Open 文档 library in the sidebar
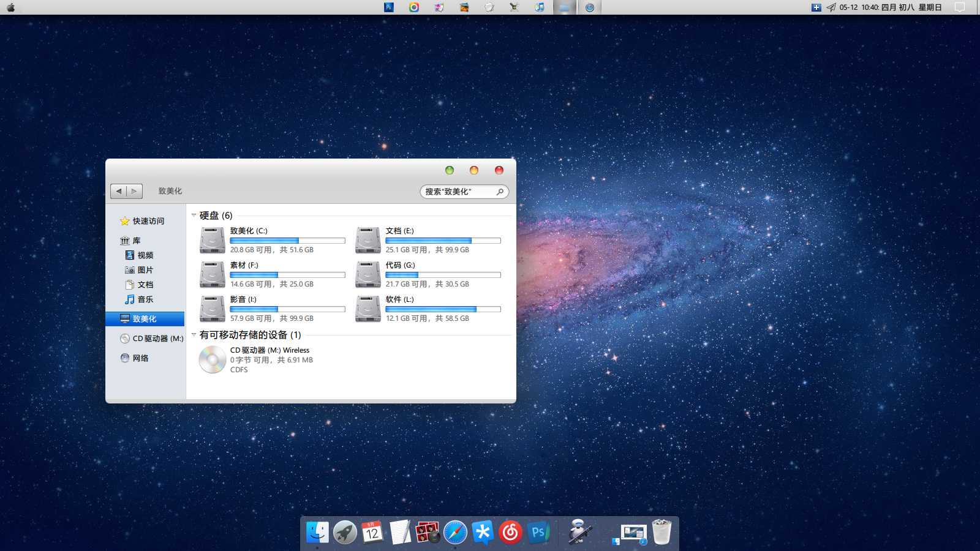Screen dimensions: 980x551 (139, 285)
